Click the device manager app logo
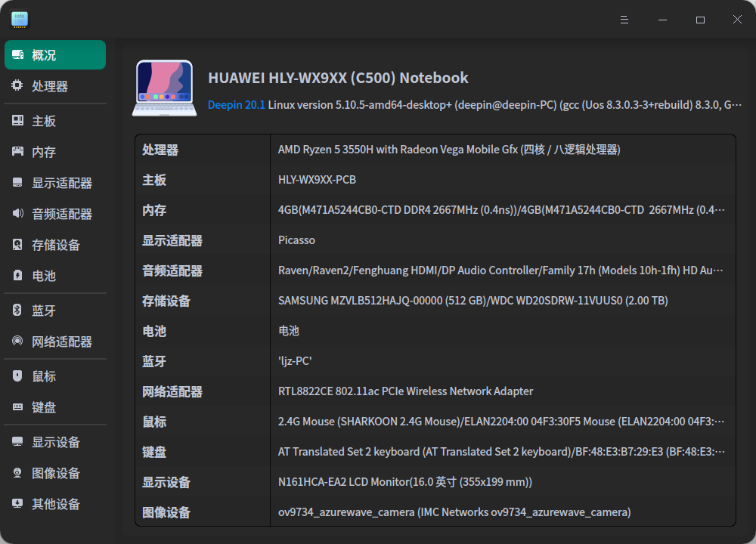The width and height of the screenshot is (756, 544). (20, 20)
